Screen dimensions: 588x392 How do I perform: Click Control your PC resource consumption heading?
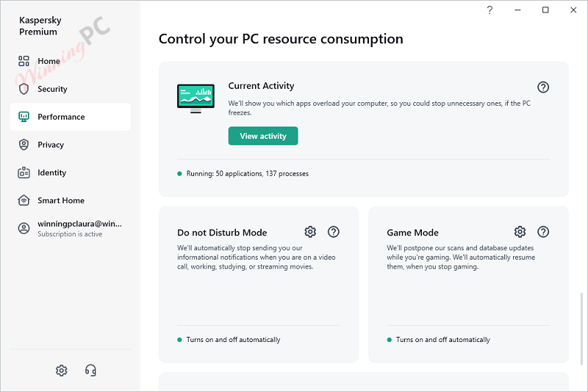pyautogui.click(x=281, y=39)
